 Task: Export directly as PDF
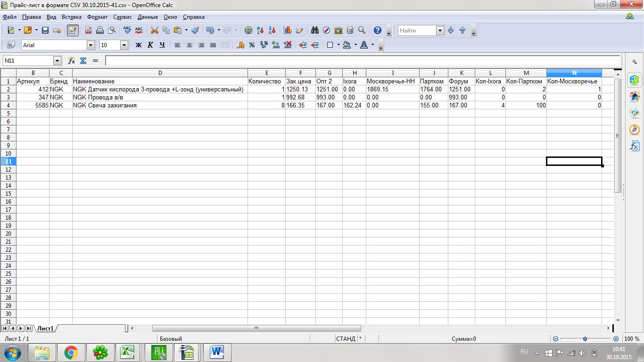(88, 30)
